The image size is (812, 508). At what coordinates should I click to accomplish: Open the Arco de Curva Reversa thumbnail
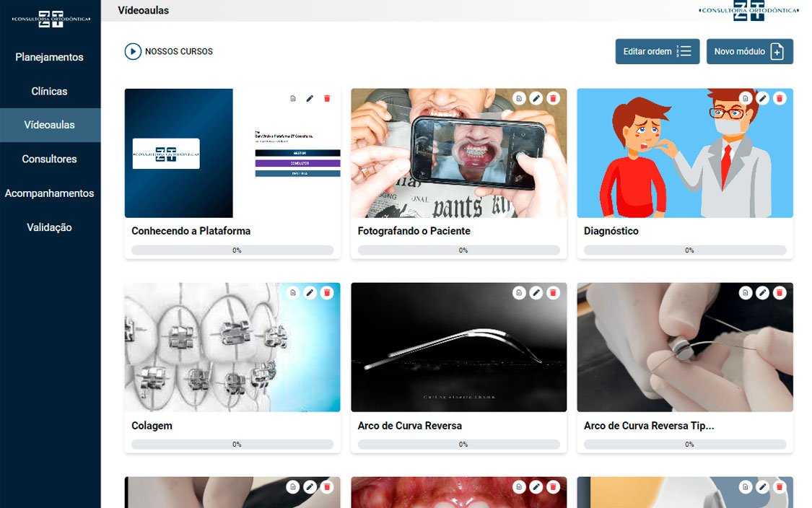click(458, 354)
